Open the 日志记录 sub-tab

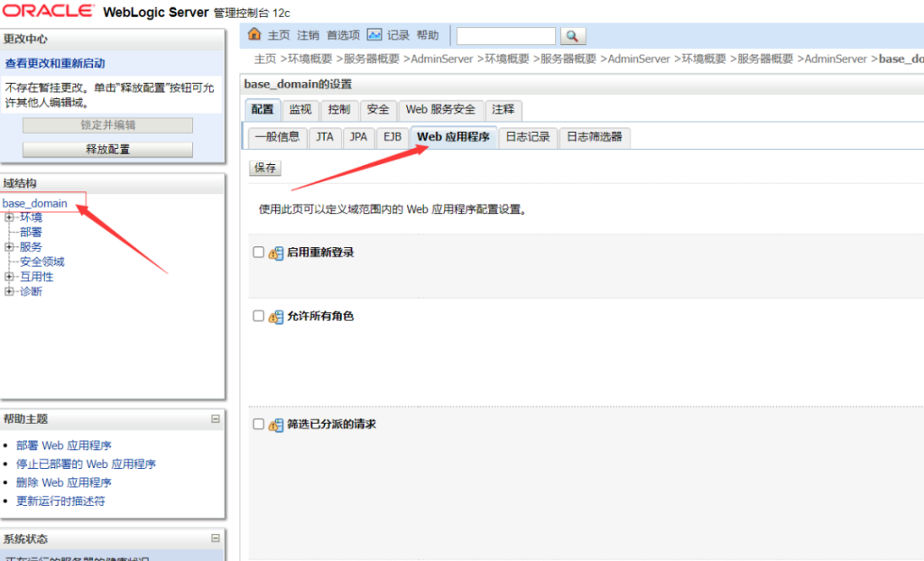(527, 137)
